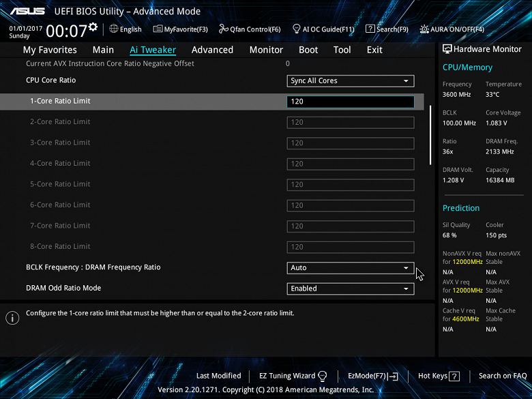
Task: Edit the 1-Core Ratio Limit value field
Action: pos(351,102)
